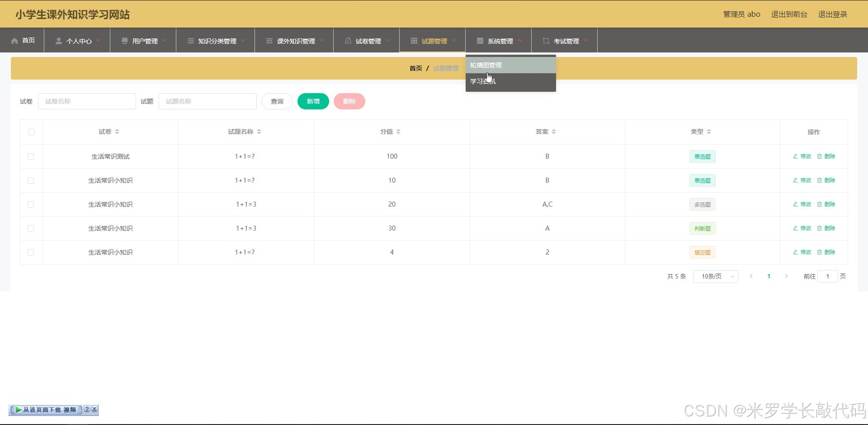Click the crop icon beside 考试管理
This screenshot has height=425, width=868.
point(546,41)
